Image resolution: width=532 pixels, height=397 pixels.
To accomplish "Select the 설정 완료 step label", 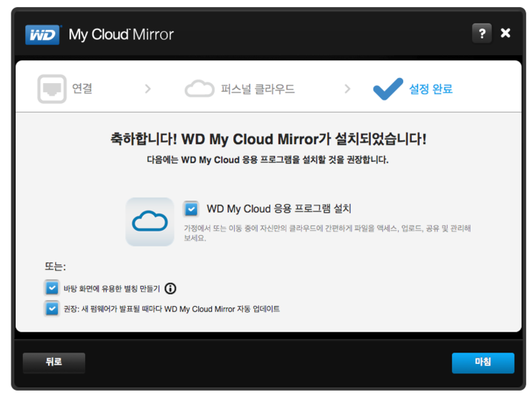I will click(x=431, y=89).
